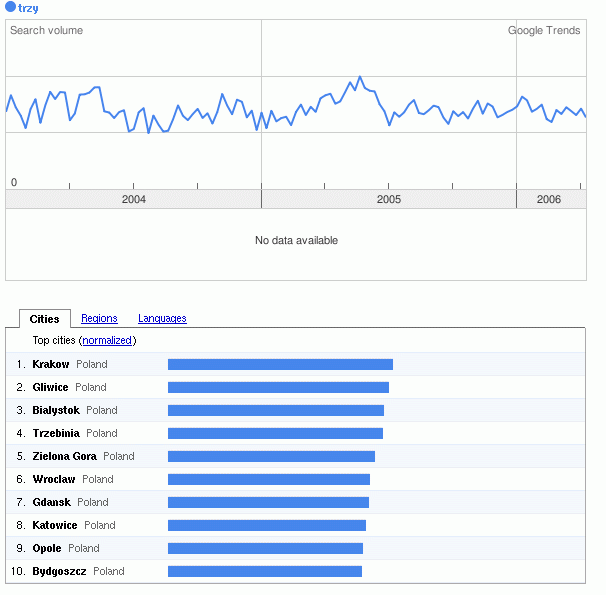Viewport: 606px width, 595px height.
Task: Click the 2004 timeline label
Action: pos(134,200)
